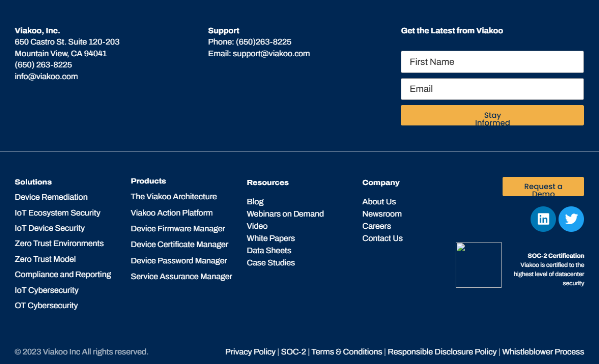
Task: Click the © 2023 Viakoo Inc copyright text
Action: [x=81, y=352]
